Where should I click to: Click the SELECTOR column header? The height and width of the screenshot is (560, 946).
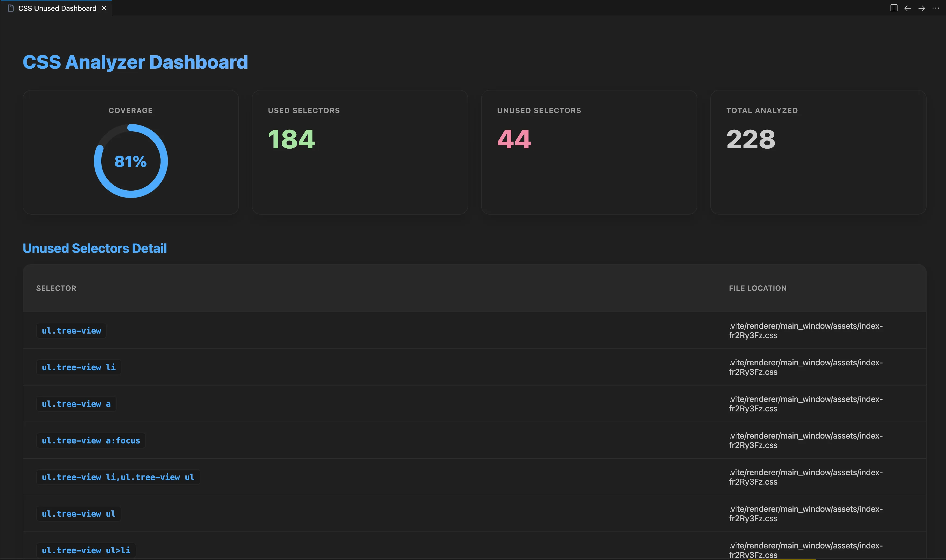click(56, 288)
